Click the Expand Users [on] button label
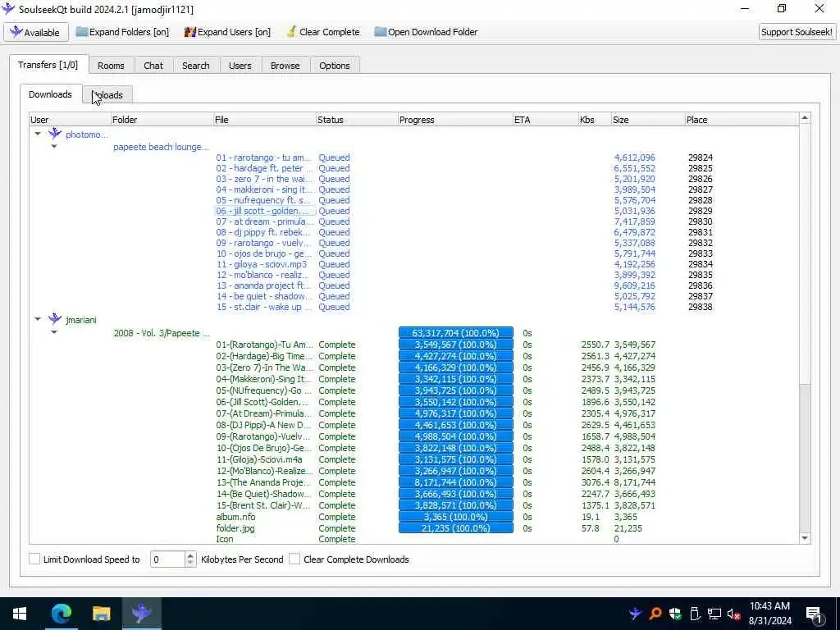The height and width of the screenshot is (630, 840). [x=234, y=32]
